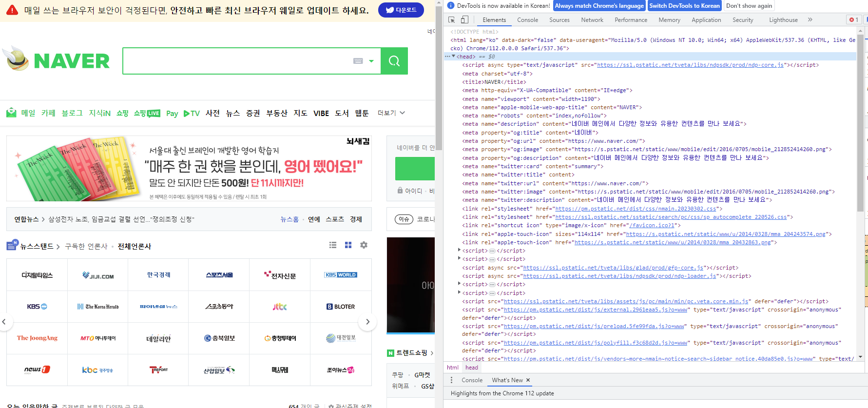
Task: Switch newsstand to list view icon
Action: pyautogui.click(x=333, y=245)
